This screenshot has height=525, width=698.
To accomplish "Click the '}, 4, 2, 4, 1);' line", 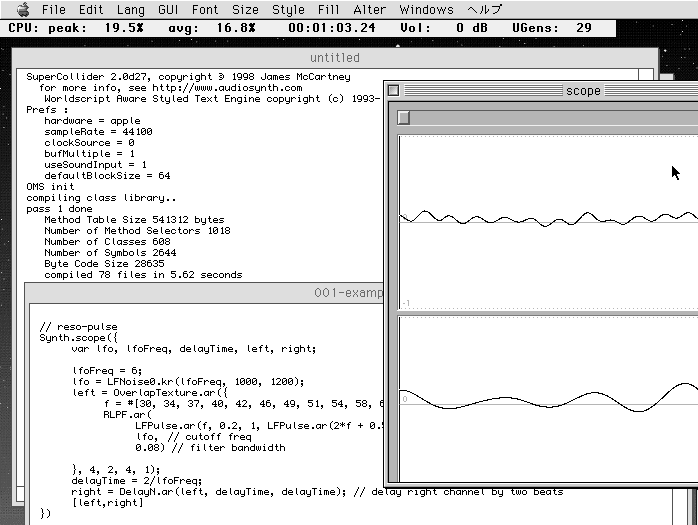I will (115, 469).
